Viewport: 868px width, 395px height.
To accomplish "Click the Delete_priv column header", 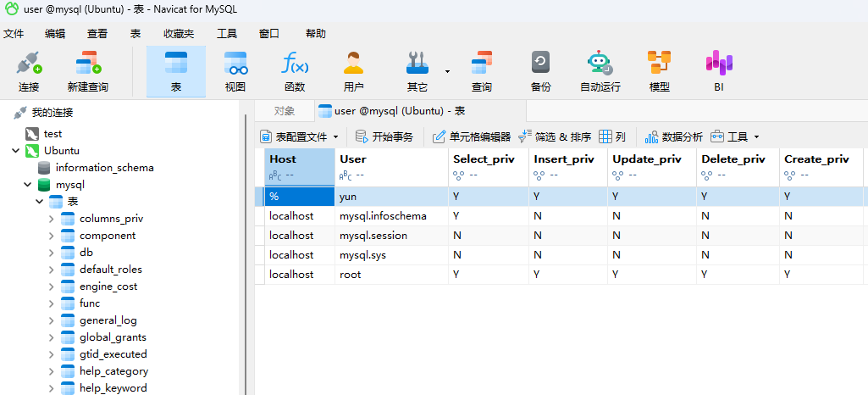I will [738, 166].
